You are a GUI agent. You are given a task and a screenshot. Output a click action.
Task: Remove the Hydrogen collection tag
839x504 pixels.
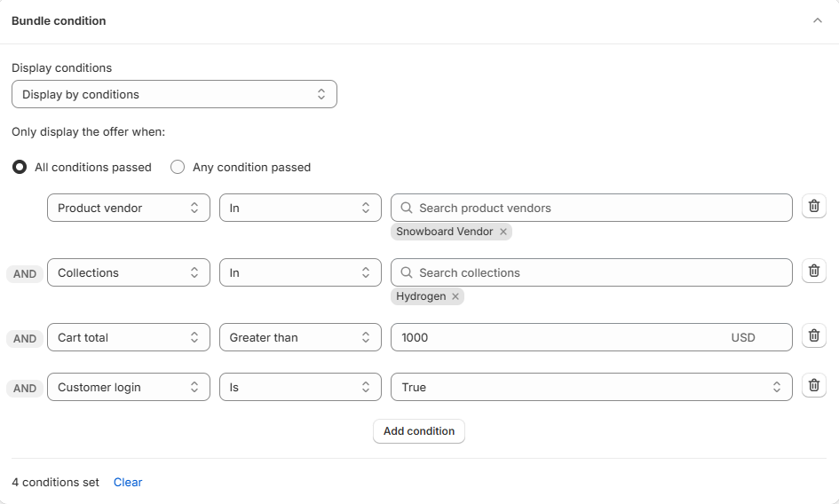[x=455, y=296]
